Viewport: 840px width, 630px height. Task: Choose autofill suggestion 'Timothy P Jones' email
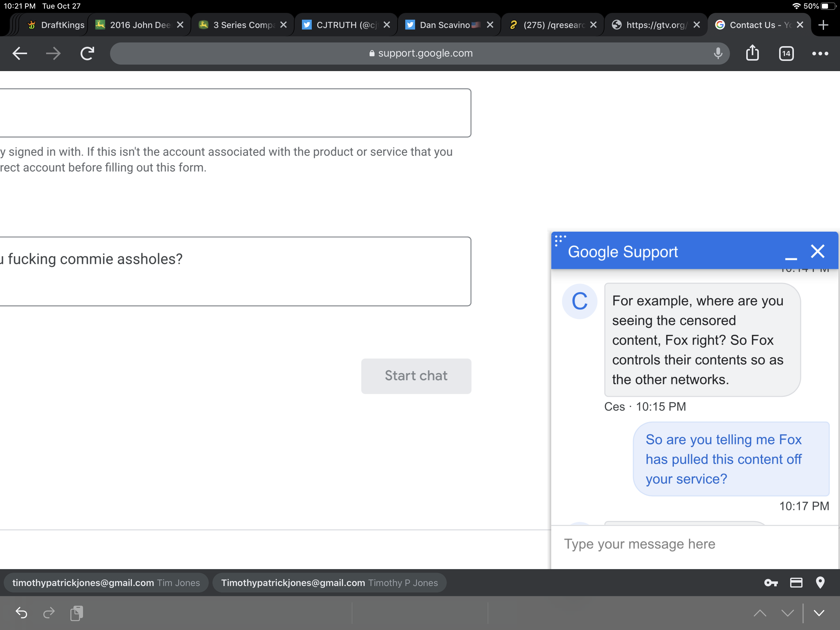click(329, 583)
